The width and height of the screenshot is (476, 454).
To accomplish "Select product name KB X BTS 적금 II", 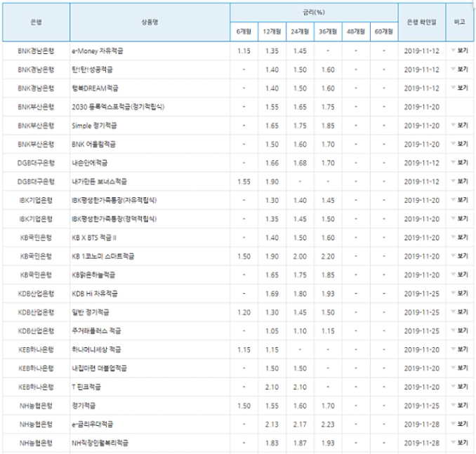I will point(94,238).
